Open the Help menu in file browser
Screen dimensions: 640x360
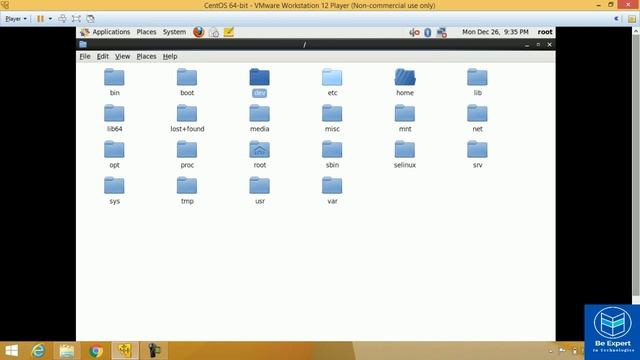coord(170,56)
